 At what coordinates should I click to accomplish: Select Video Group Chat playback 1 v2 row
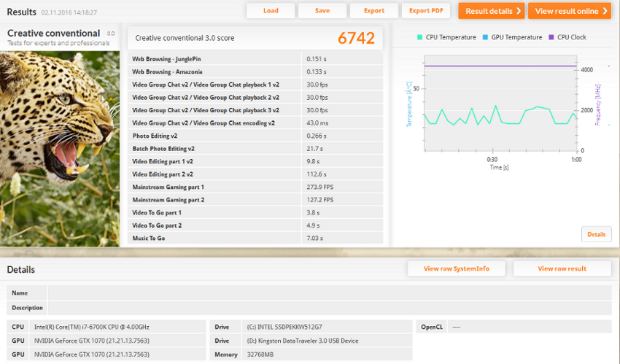pyautogui.click(x=255, y=85)
